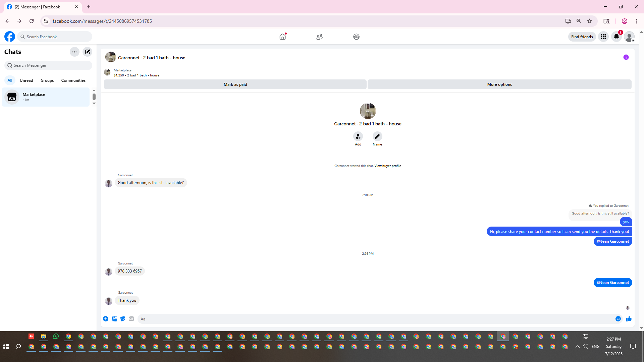Open View buyer profile link
This screenshot has width=644, height=362.
[387, 166]
